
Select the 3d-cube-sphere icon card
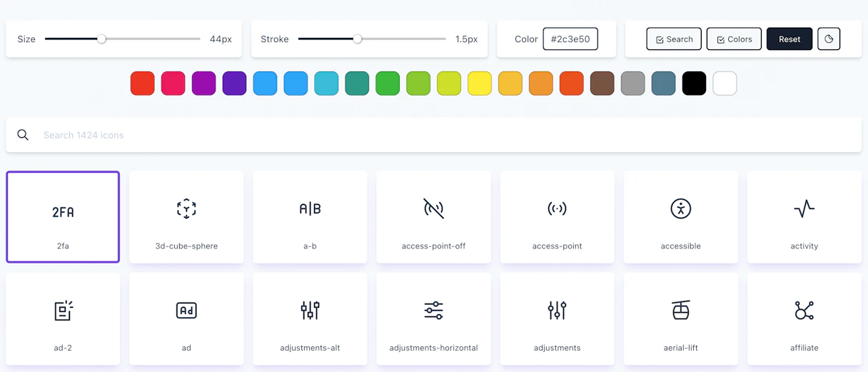[x=186, y=217]
